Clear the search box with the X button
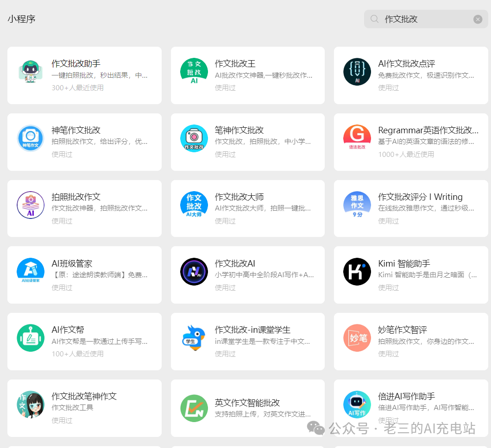The width and height of the screenshot is (491, 448). [x=478, y=19]
